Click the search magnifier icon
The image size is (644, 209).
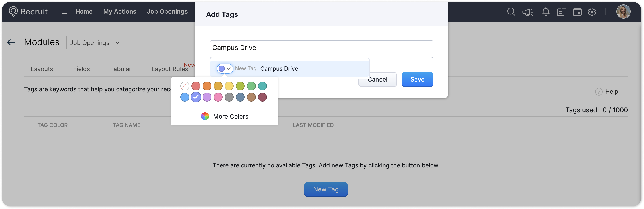click(x=511, y=12)
